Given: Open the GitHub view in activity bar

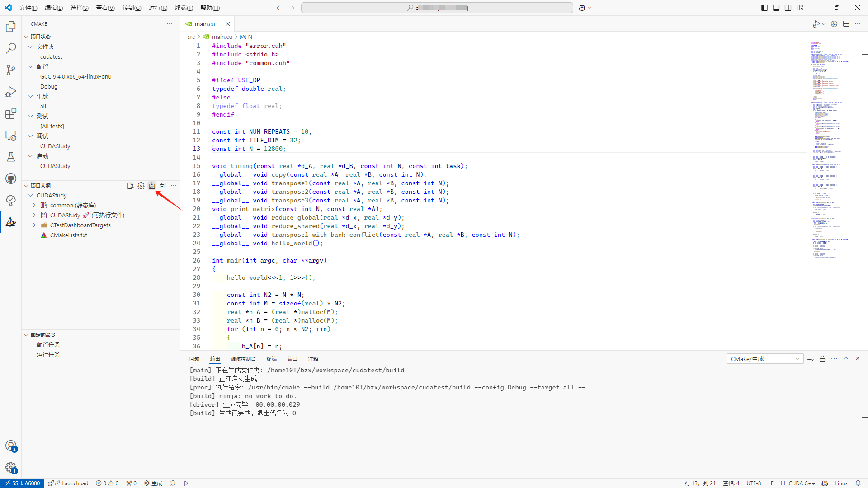Looking at the screenshot, I should click(11, 178).
